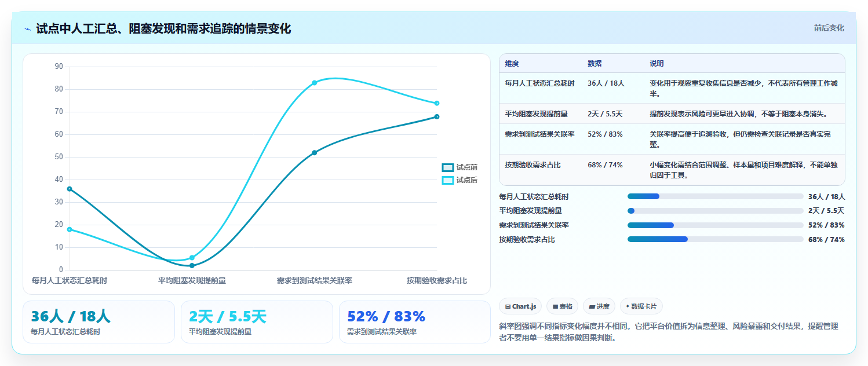Viewport: 868px width, 366px height.
Task: Click the footer paragraph starting 斜率图强调
Action: (x=668, y=332)
